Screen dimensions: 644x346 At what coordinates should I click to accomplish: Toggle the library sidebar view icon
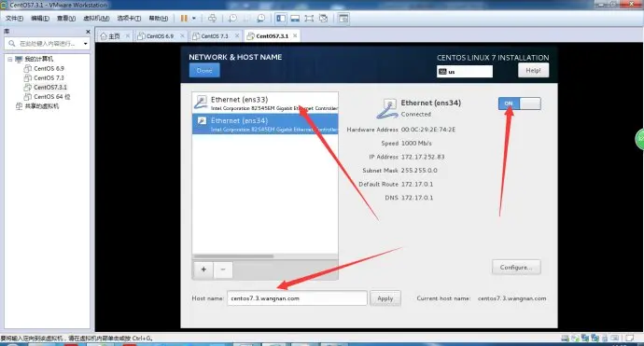[x=281, y=18]
